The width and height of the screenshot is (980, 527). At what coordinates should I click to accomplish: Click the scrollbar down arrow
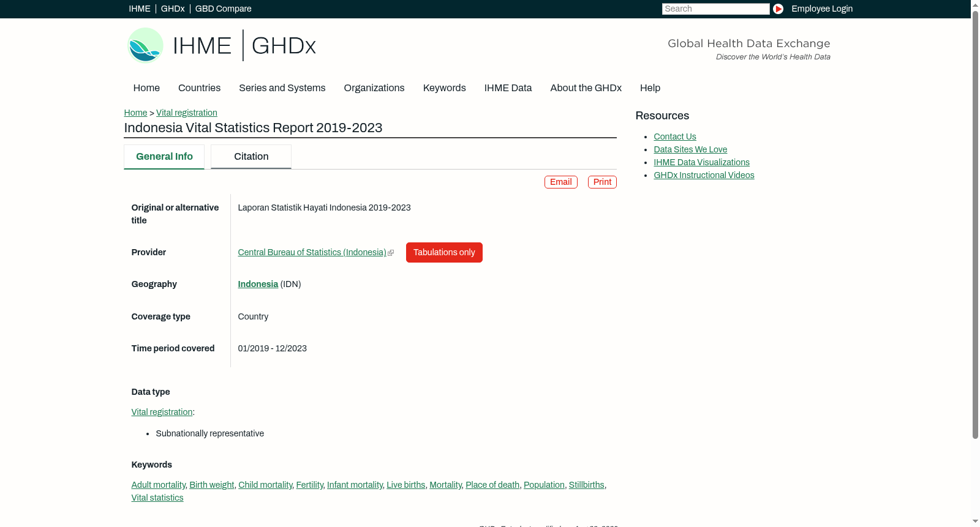point(975,522)
